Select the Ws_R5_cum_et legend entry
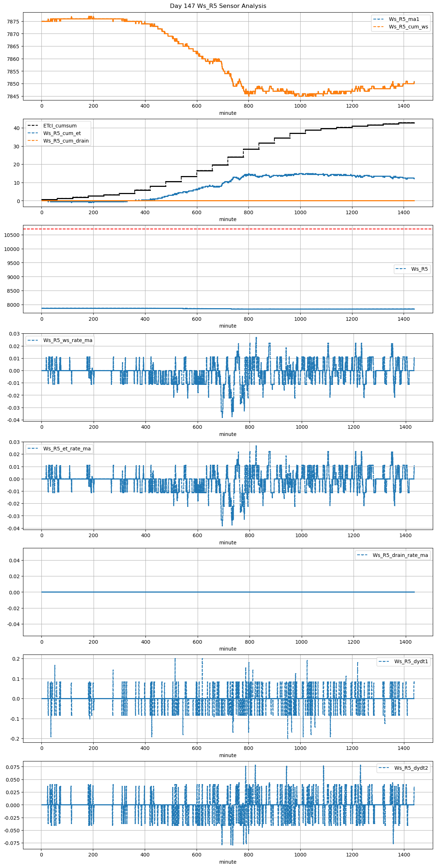This screenshot has width=436, height=868. point(62,133)
